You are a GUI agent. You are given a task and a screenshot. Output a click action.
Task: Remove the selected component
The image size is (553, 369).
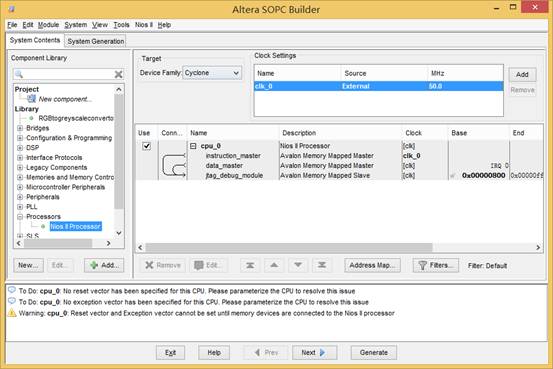(x=163, y=265)
